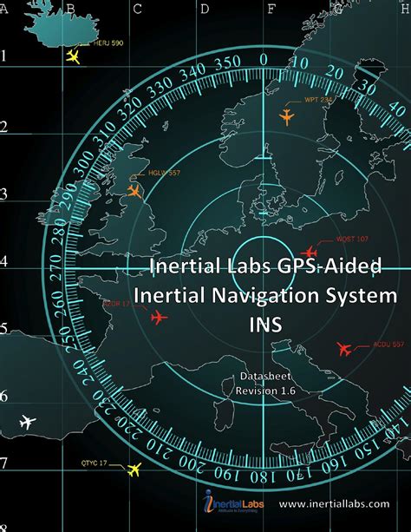Click the 300 degree compass marking

coord(86,164)
